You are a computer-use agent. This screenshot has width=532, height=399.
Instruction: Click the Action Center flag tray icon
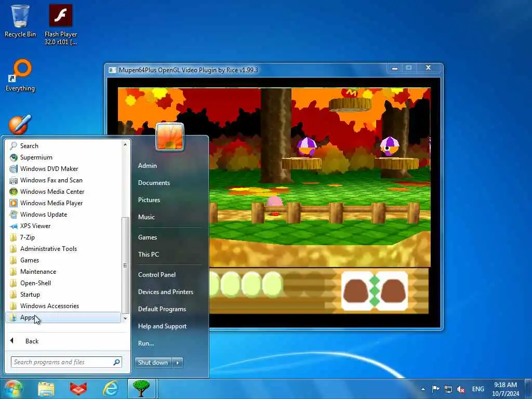(436, 389)
